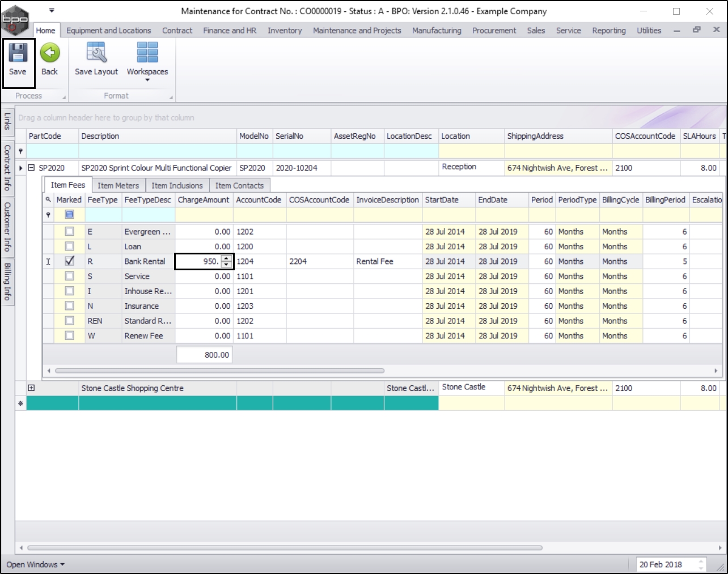Open the quick access toolbar dropdown arrow

[52, 11]
